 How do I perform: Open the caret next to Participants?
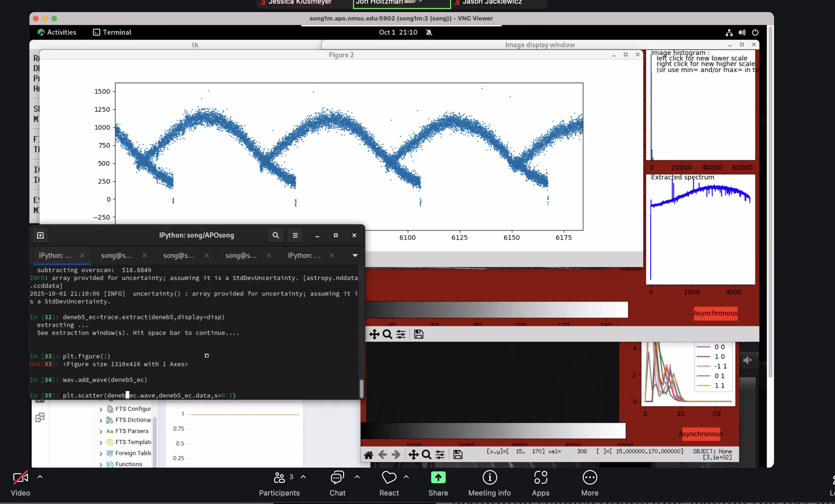click(x=303, y=477)
